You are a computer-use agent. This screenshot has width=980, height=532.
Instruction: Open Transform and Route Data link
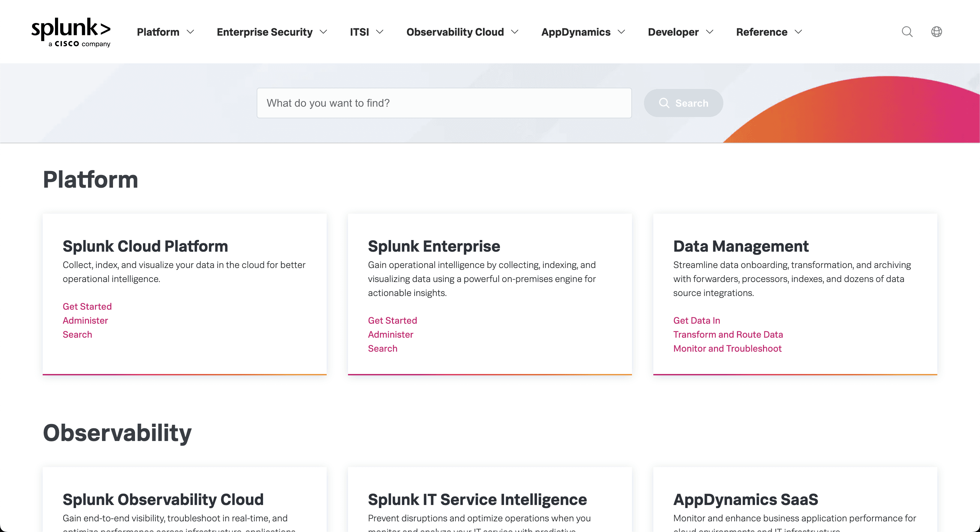[728, 334]
